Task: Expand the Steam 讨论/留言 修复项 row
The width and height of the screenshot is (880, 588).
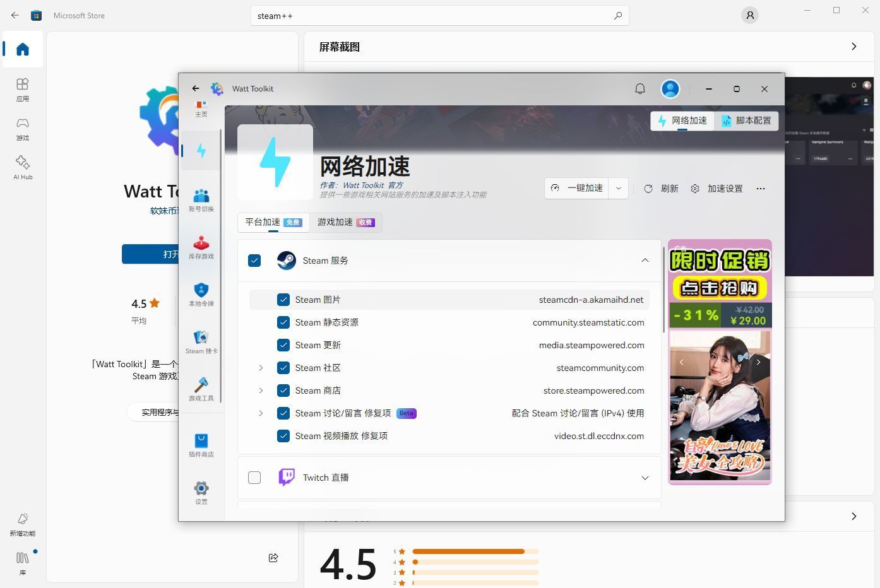Action: (261, 413)
